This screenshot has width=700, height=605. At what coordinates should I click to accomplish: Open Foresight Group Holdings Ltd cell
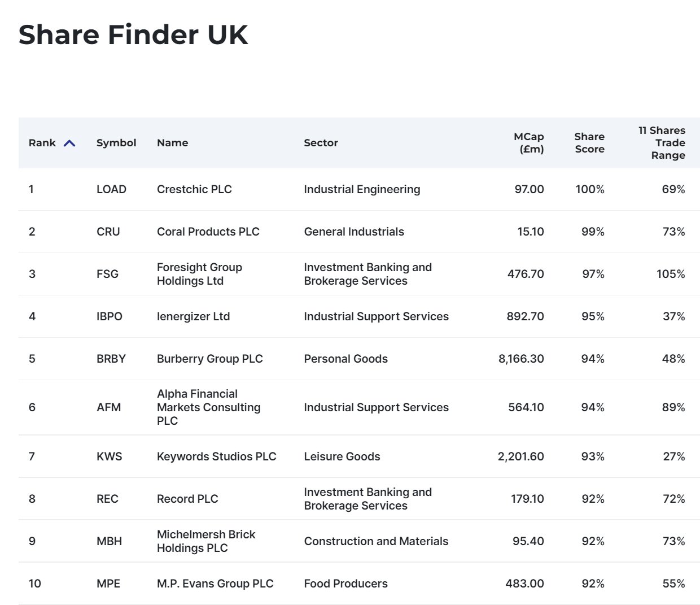click(199, 274)
